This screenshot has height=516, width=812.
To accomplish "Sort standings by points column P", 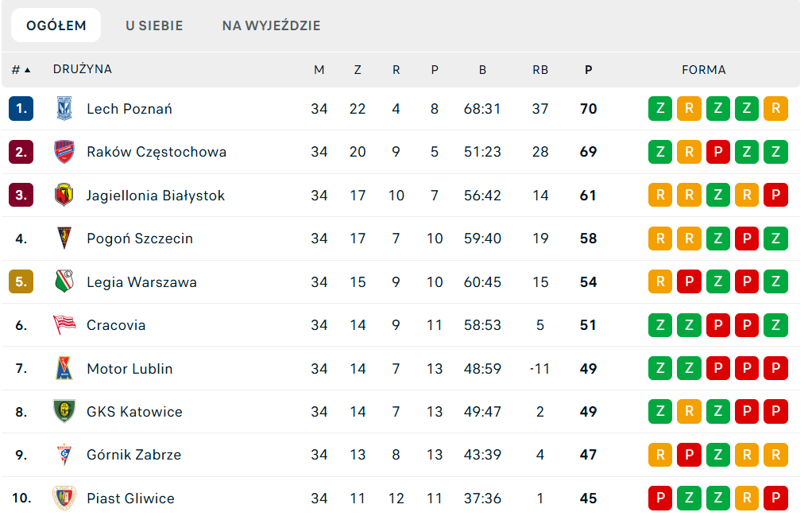I will (x=588, y=69).
